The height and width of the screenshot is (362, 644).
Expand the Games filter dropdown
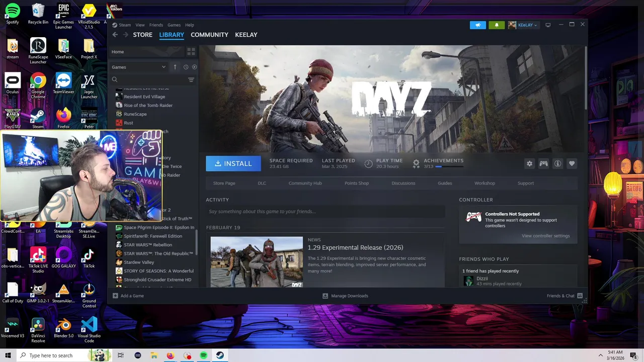139,67
